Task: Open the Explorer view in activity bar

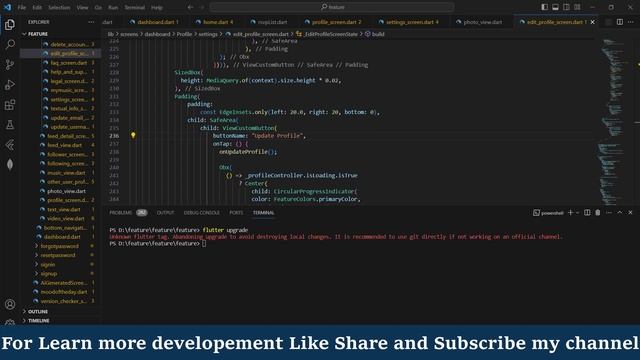Action: point(10,24)
